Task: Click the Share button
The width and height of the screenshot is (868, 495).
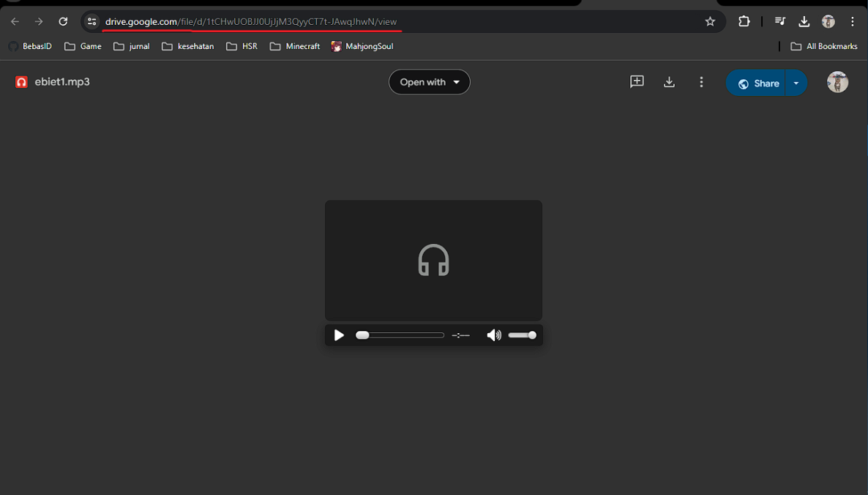Action: point(755,83)
